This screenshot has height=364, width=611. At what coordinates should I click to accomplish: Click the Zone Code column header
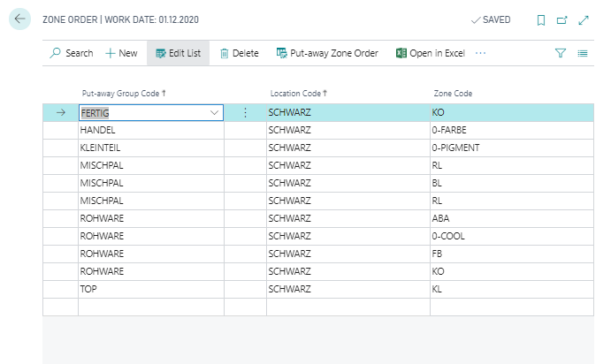[x=453, y=94]
